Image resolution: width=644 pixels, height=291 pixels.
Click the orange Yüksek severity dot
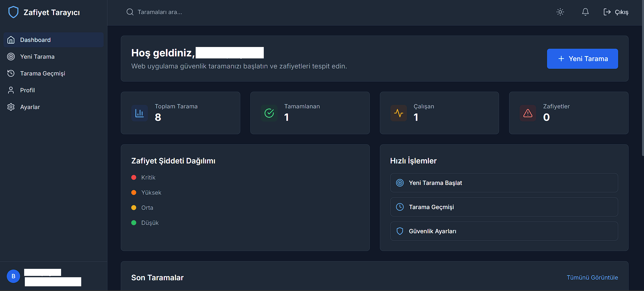click(x=134, y=193)
